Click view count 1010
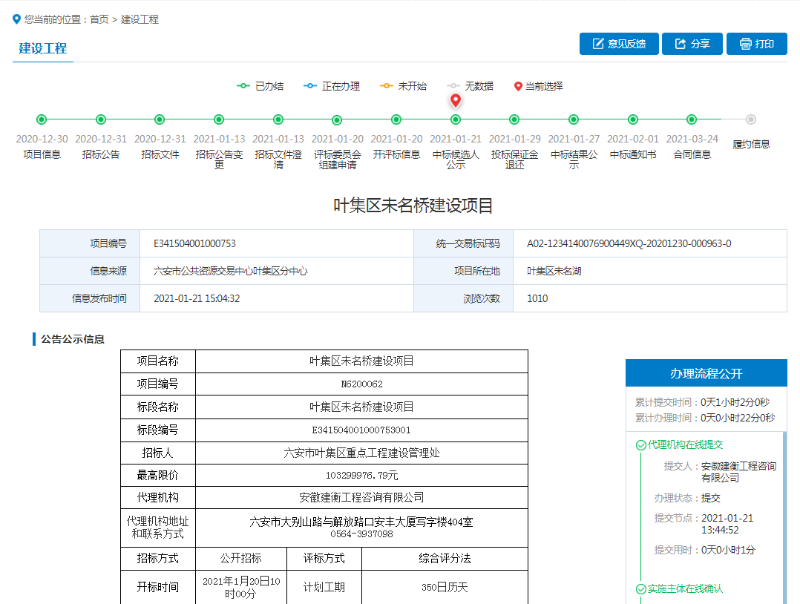 click(537, 298)
